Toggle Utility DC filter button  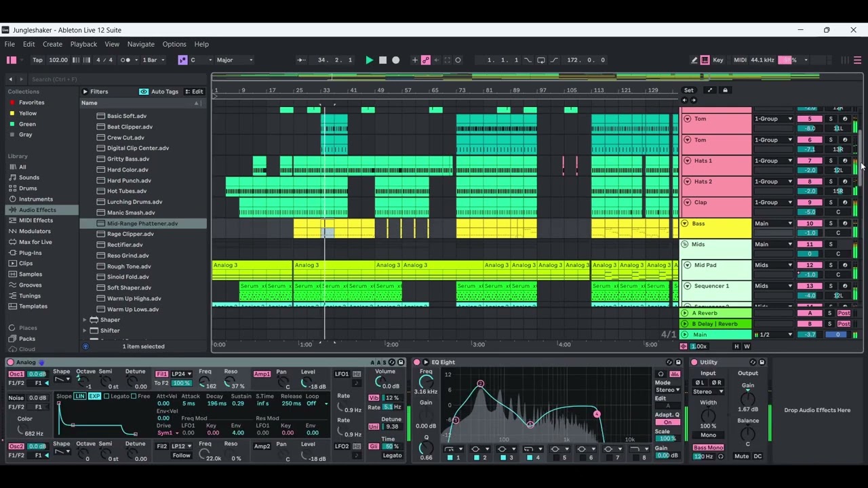[x=757, y=457]
